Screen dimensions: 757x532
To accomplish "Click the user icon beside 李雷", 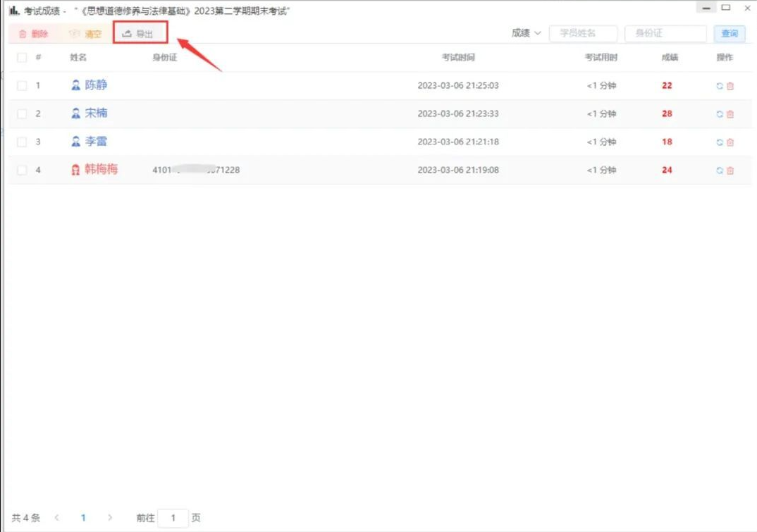I will point(76,142).
